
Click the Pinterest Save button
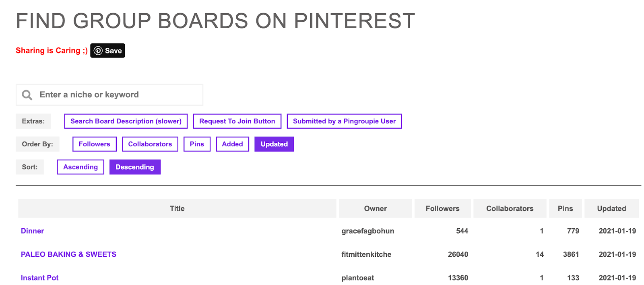pos(107,51)
